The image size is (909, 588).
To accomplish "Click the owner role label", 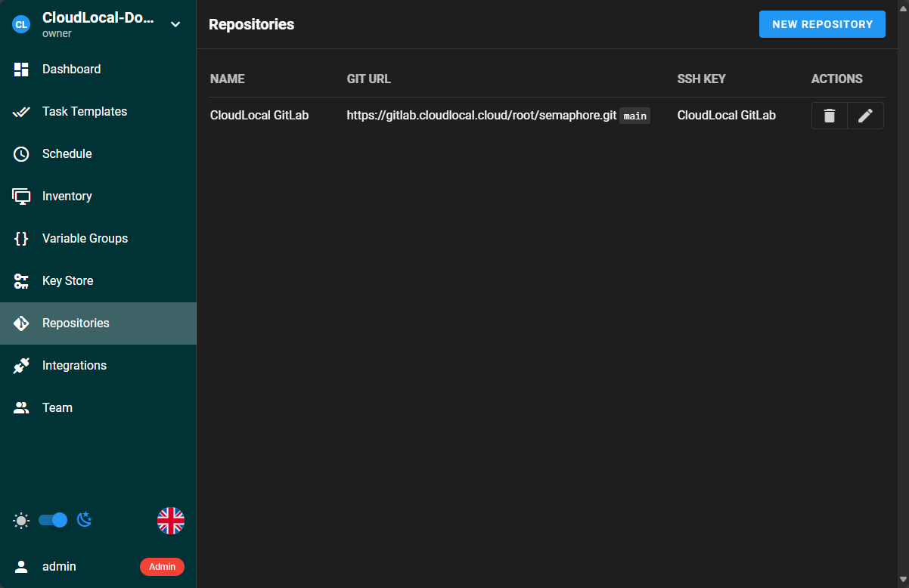I will pos(57,33).
